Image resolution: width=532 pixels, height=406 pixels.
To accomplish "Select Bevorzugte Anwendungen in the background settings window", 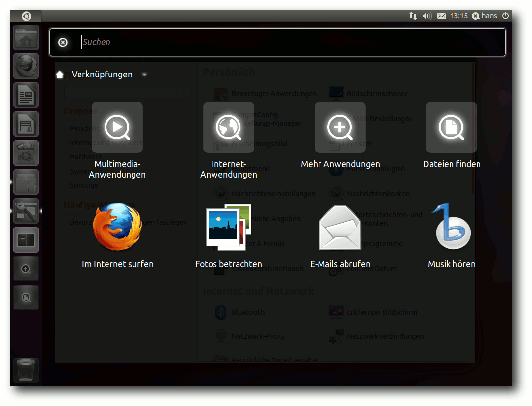I will [266, 94].
